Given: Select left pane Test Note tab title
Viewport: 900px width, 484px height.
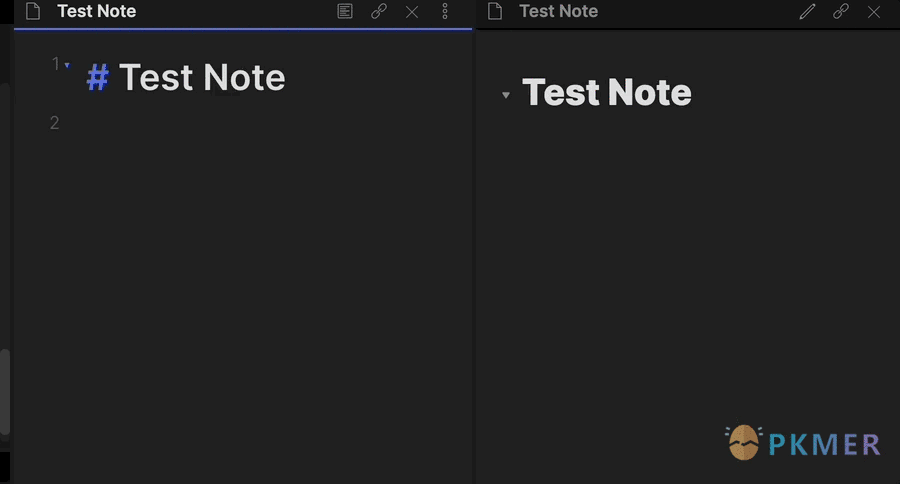Looking at the screenshot, I should (96, 11).
